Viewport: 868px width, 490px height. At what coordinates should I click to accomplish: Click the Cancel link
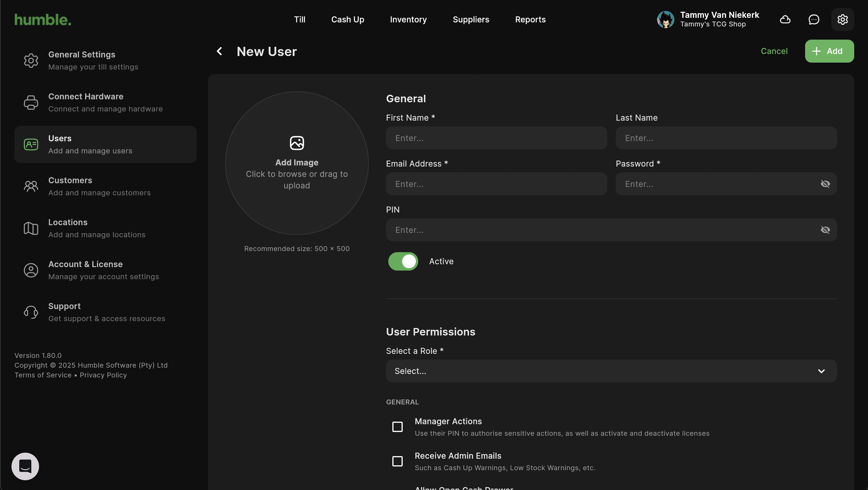(774, 51)
